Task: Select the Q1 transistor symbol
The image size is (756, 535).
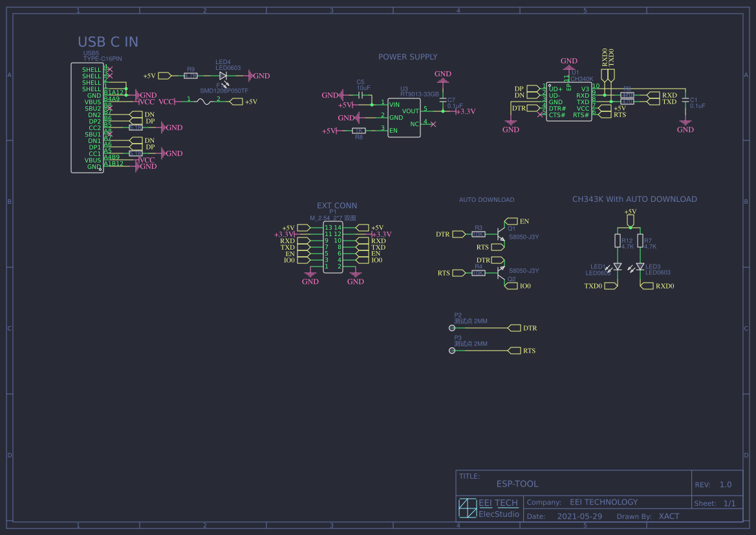Action: click(x=500, y=234)
